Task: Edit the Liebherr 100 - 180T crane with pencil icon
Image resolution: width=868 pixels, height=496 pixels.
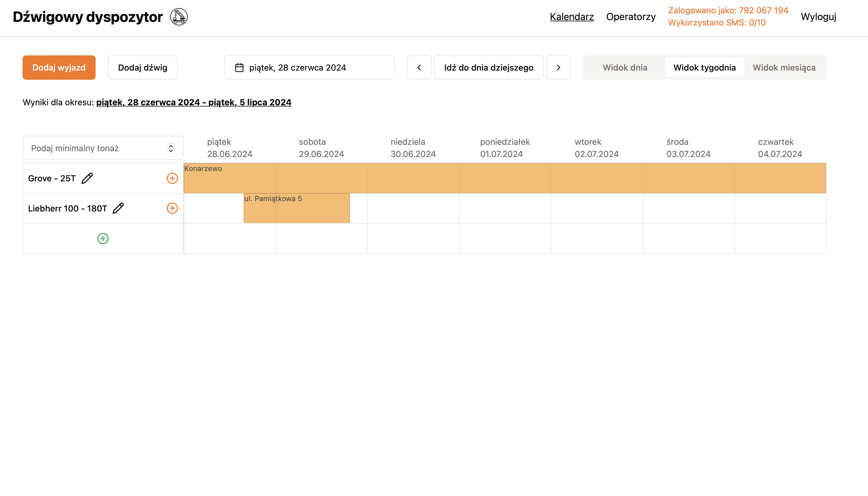Action: (x=118, y=208)
